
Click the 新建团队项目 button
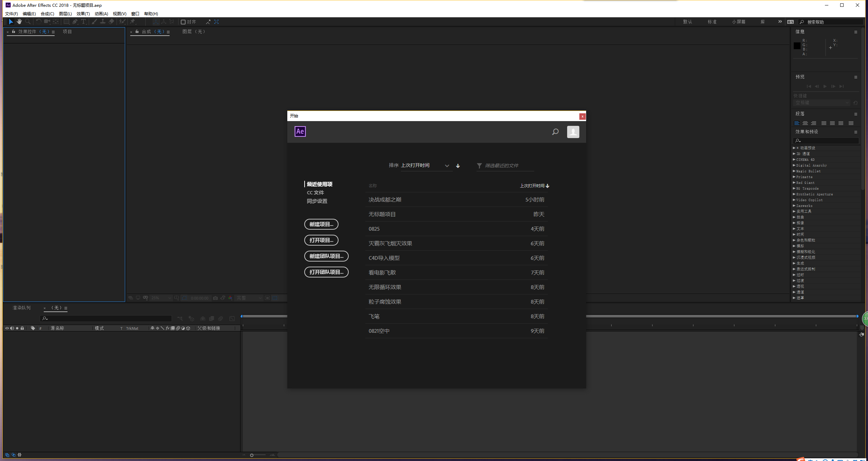[326, 256]
